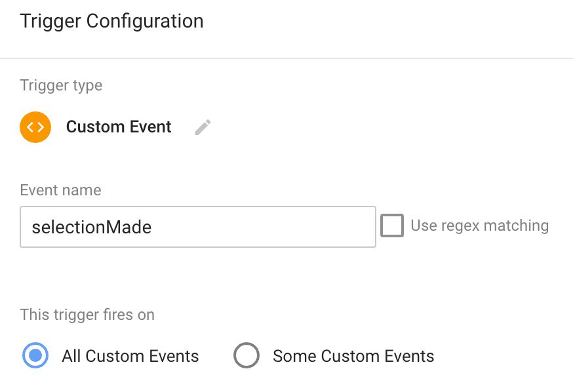Click the empty circle next to Some Custom Events
This screenshot has height=392, width=573.
[247, 355]
